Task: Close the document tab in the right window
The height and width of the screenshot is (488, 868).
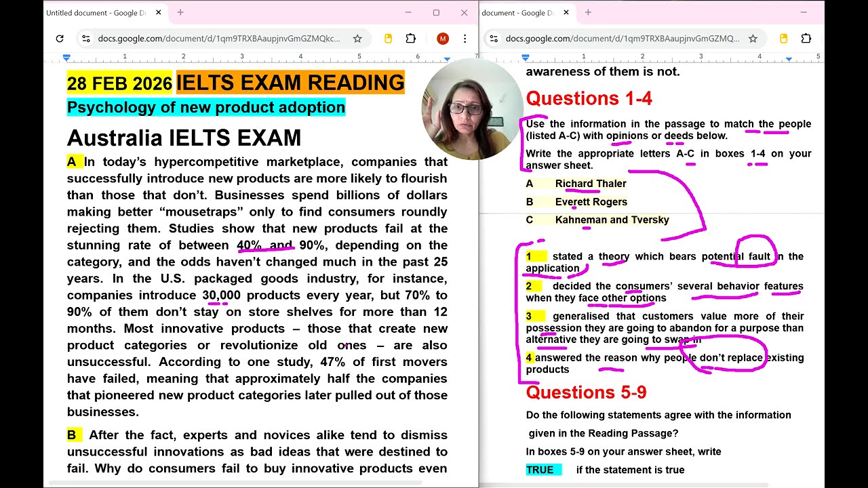Action: [x=566, y=12]
